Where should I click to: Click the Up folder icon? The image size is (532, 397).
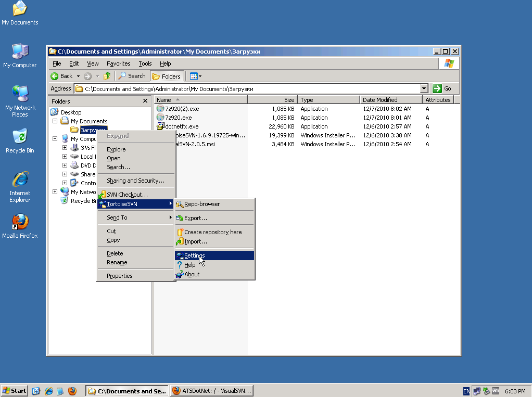pos(107,76)
